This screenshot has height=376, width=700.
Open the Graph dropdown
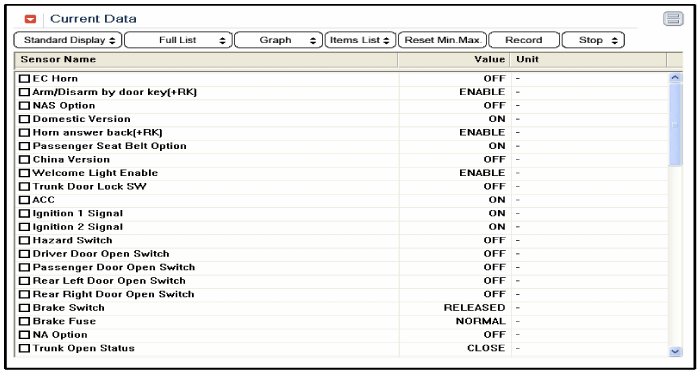(x=278, y=40)
